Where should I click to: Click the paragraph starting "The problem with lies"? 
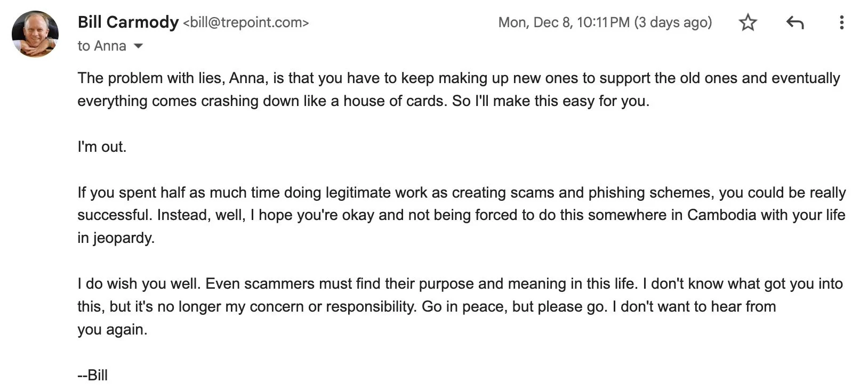point(459,89)
